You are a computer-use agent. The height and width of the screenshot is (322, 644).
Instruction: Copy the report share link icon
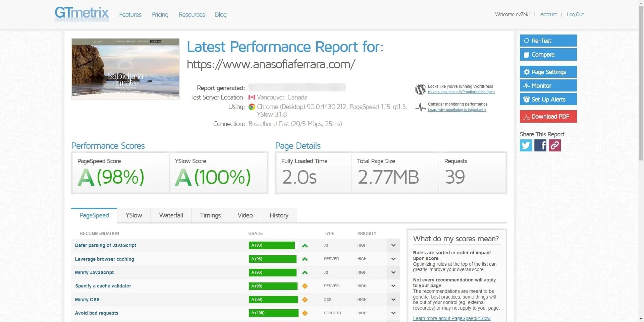(x=554, y=145)
